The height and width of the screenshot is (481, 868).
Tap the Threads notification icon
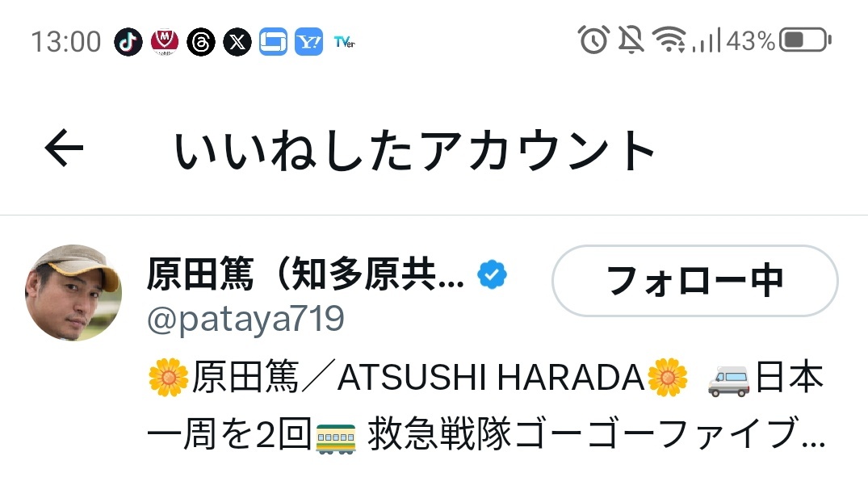pyautogui.click(x=200, y=42)
